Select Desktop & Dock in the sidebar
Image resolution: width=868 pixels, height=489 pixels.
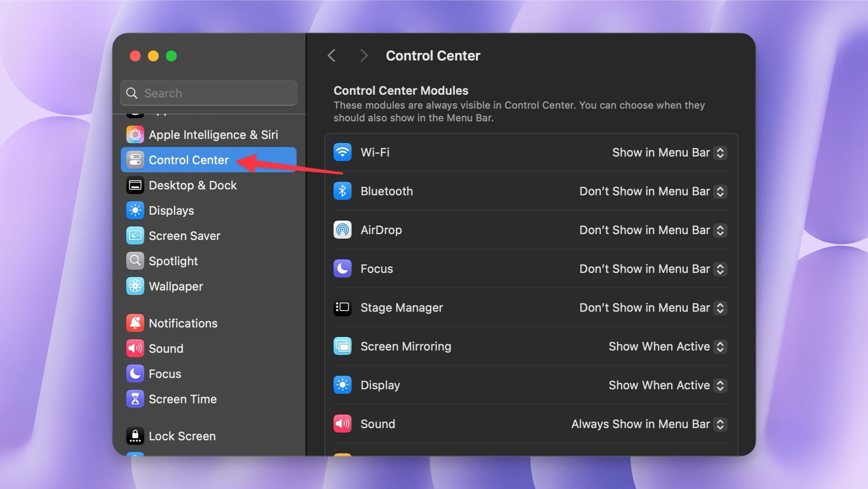pos(193,185)
